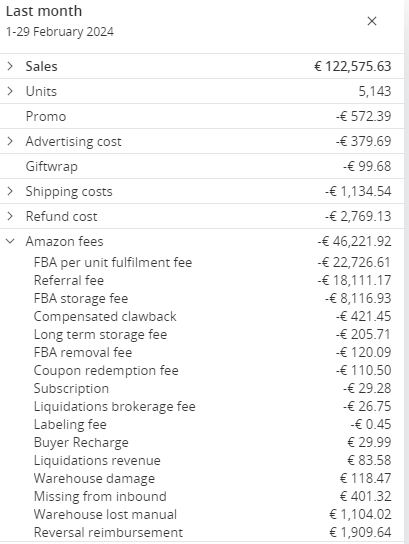409x544 pixels.
Task: Close the Last month details panel
Action: click(372, 21)
